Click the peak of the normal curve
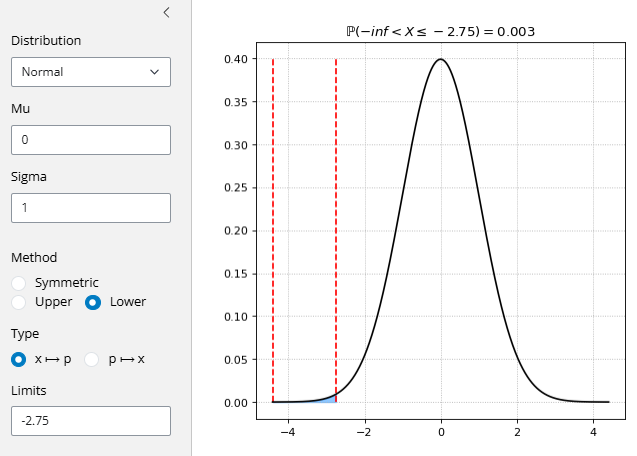The image size is (637, 456). tap(441, 60)
